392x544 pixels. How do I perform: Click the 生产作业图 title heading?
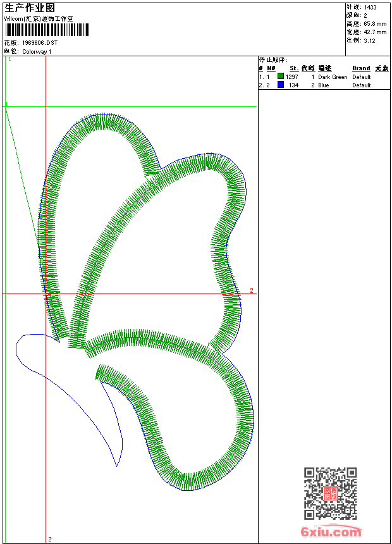29,8
